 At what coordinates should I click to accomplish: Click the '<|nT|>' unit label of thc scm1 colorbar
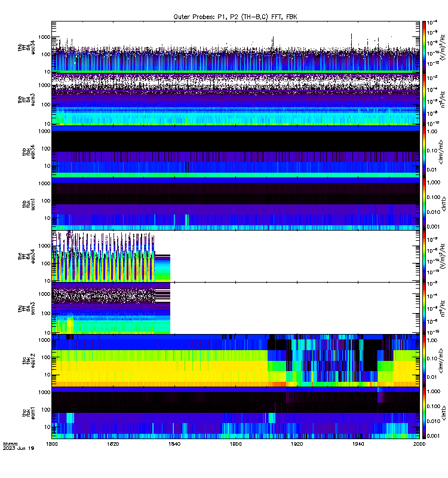coord(444,413)
